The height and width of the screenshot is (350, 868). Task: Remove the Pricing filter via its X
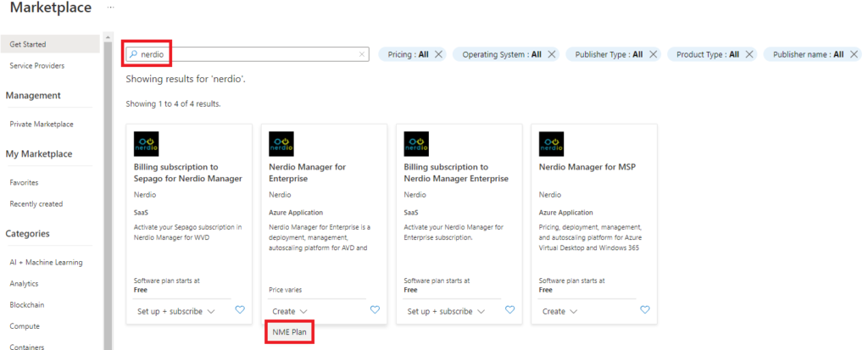(x=438, y=54)
